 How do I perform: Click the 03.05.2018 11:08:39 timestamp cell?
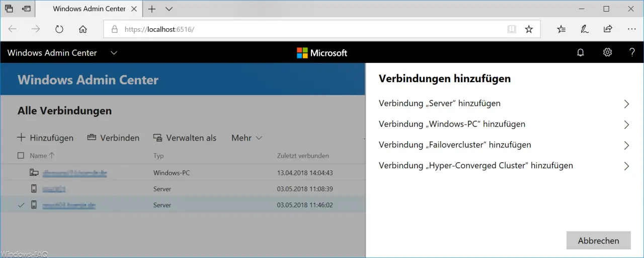tap(305, 189)
